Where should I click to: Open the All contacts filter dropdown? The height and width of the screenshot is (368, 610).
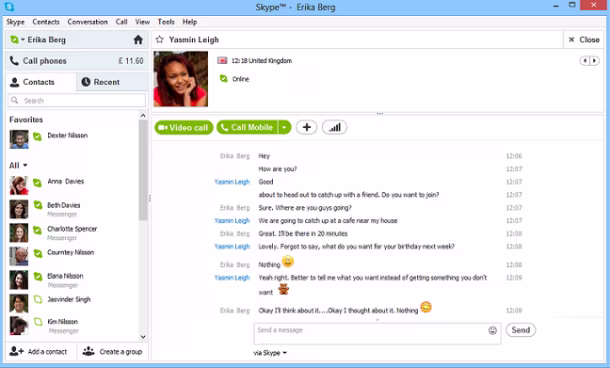coord(18,165)
